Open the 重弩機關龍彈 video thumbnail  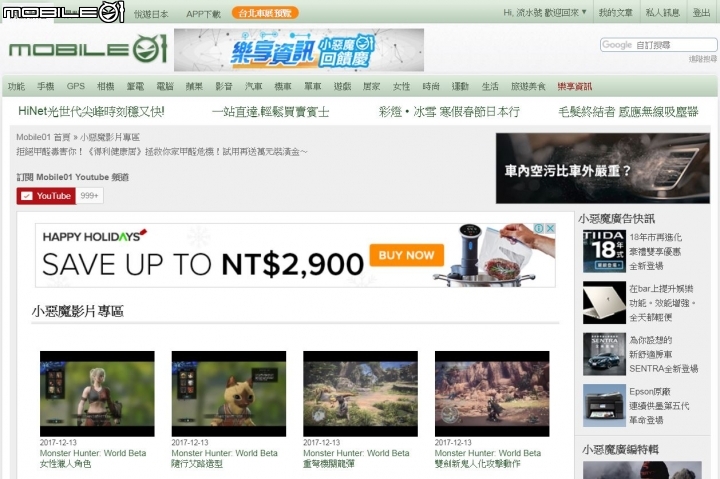[360, 394]
